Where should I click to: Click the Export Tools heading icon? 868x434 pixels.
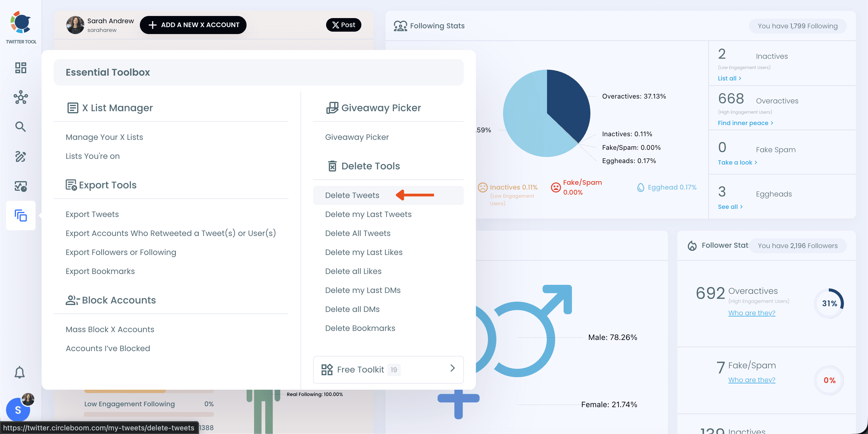coord(71,185)
